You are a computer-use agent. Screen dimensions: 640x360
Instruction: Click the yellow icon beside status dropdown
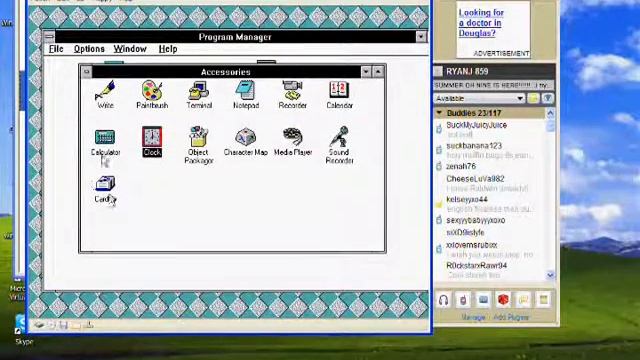tap(533, 98)
